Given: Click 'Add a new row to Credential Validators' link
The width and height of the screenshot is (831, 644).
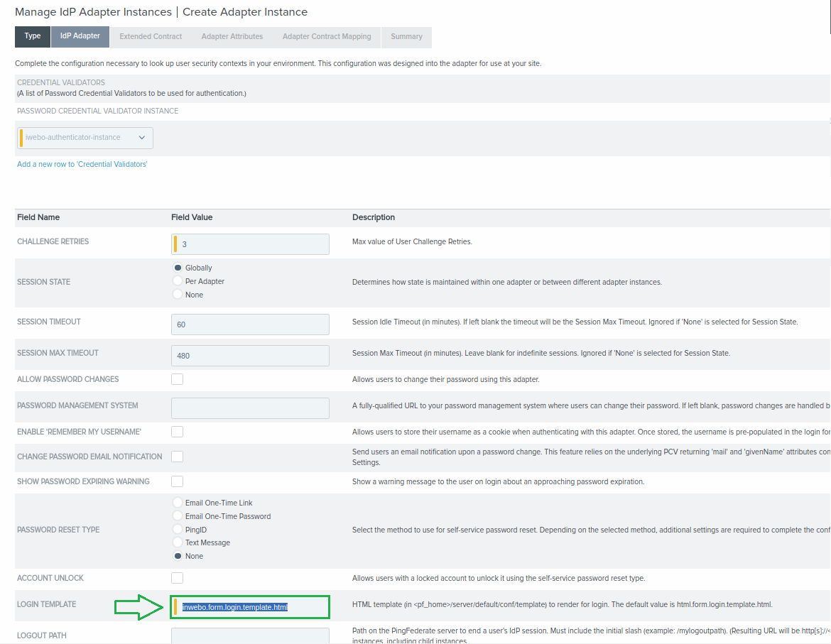Looking at the screenshot, I should click(x=82, y=164).
